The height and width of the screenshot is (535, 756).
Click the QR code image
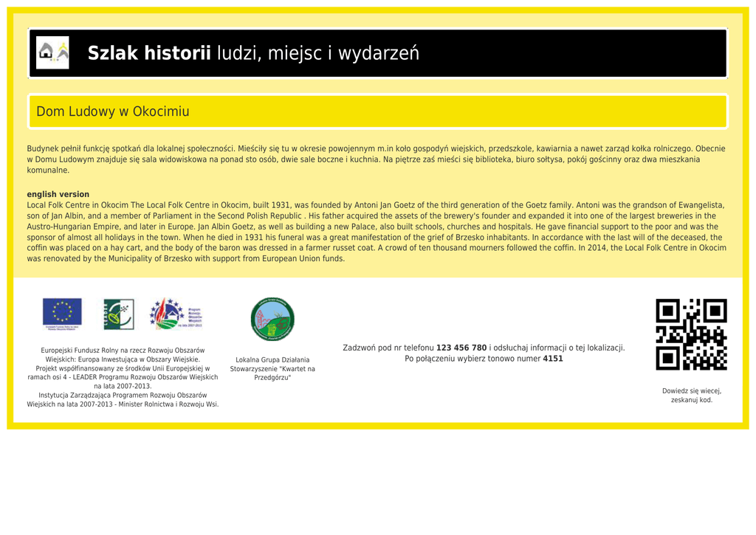[x=691, y=334]
